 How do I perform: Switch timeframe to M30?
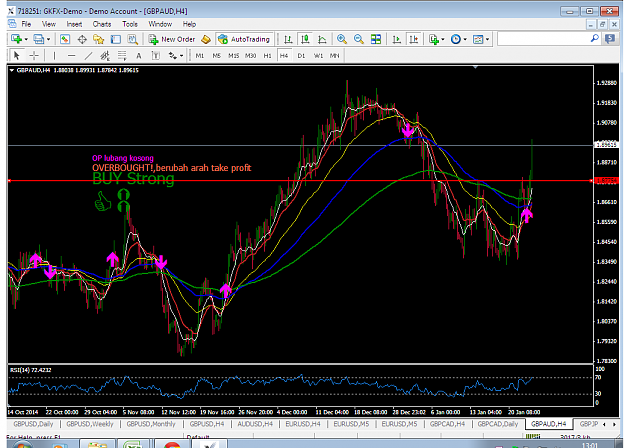pyautogui.click(x=250, y=55)
